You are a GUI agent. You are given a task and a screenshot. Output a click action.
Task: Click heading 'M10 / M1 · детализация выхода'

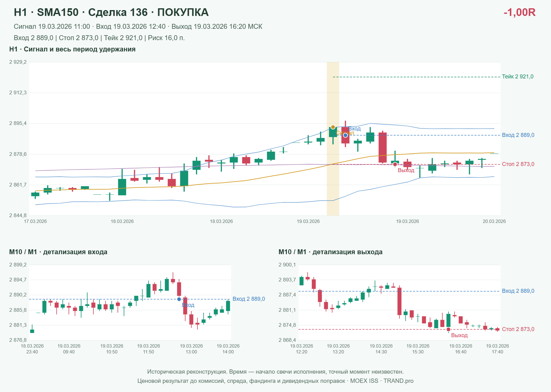pos(330,252)
